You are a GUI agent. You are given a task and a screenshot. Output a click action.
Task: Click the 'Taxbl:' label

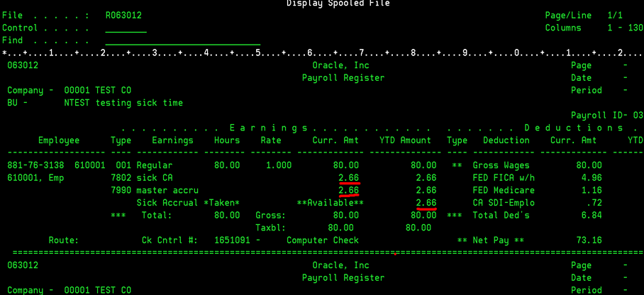click(271, 228)
